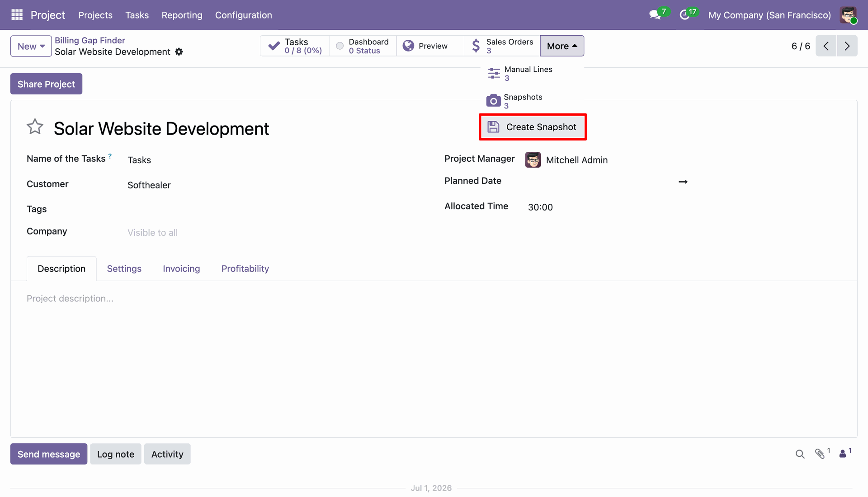
Task: Open company switcher My Company (San Francisco)
Action: [x=769, y=15]
